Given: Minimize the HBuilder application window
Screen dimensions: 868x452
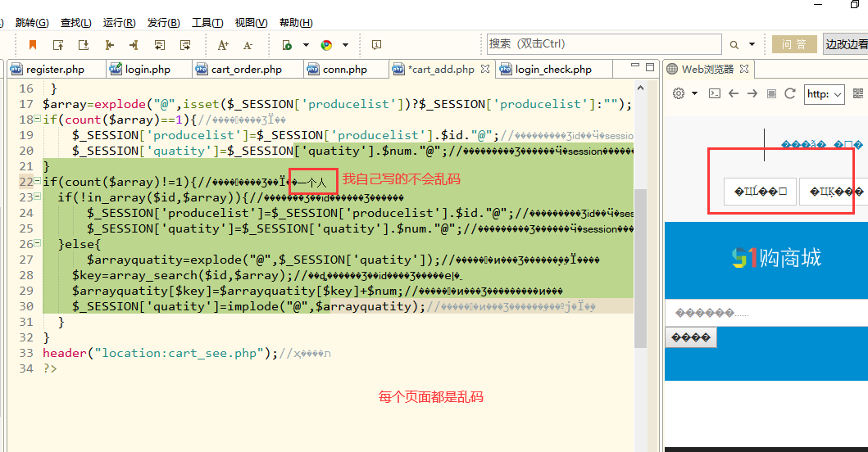Looking at the screenshot, I should tap(818, 4).
